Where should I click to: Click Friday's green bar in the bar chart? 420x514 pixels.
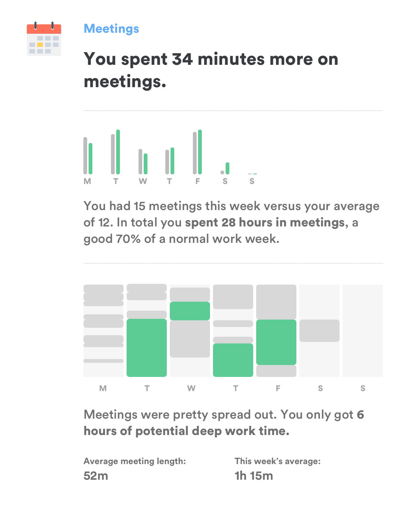[x=200, y=152]
